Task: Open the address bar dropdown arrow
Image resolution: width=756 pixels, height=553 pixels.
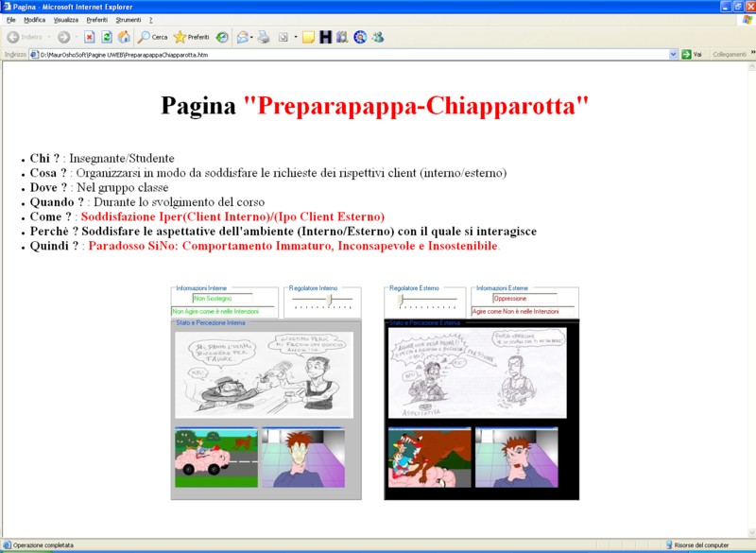Action: [674, 55]
